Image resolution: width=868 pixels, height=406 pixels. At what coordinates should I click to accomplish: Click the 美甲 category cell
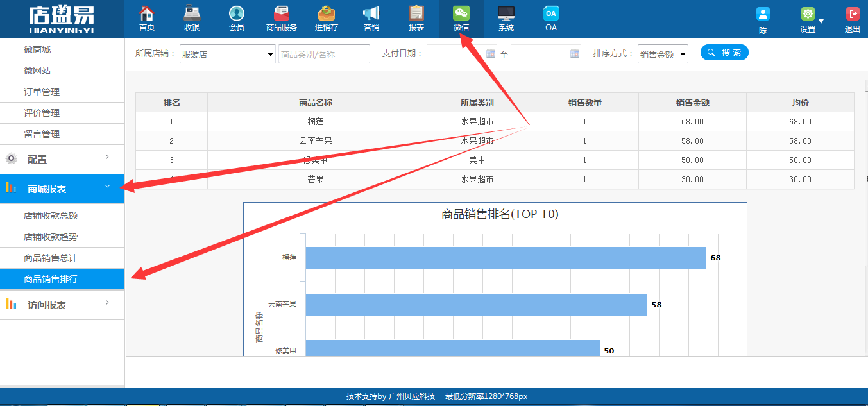coord(477,160)
